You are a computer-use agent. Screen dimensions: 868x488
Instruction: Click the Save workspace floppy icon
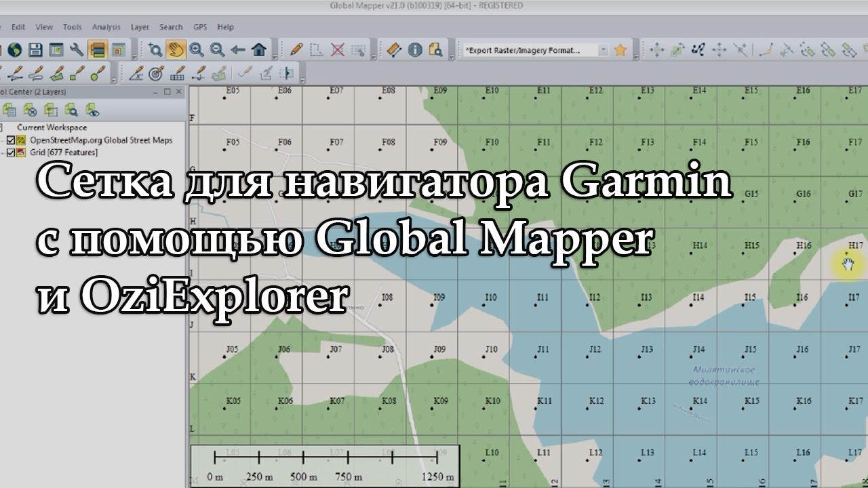click(x=35, y=49)
